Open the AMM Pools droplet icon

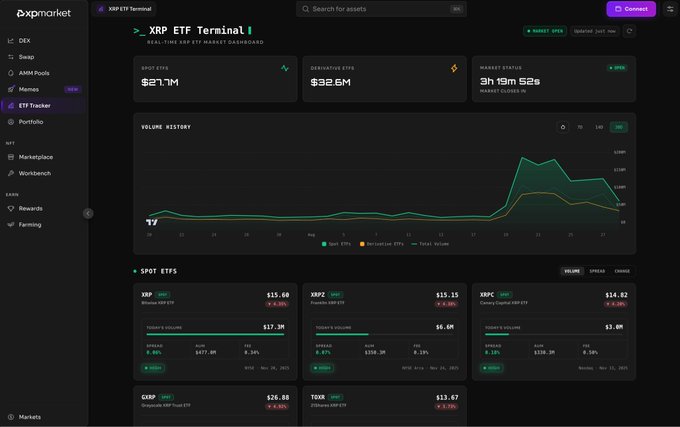(11, 73)
